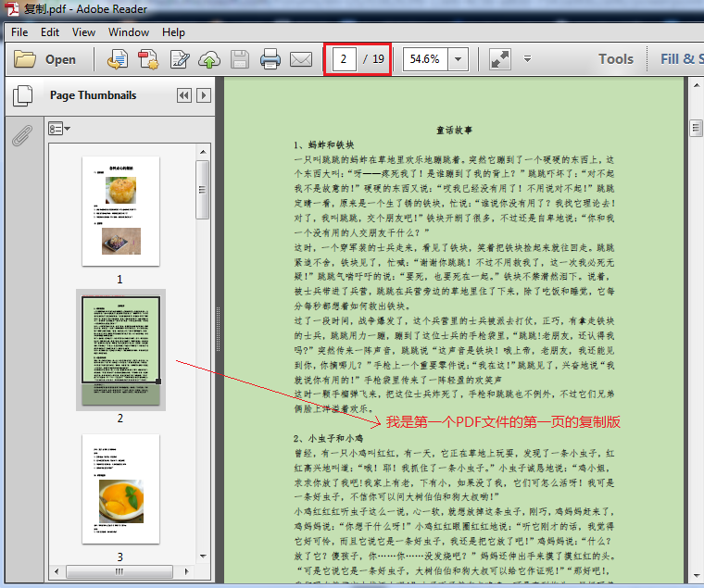Click the Save floppy disk icon
The height and width of the screenshot is (588, 704).
tap(240, 59)
